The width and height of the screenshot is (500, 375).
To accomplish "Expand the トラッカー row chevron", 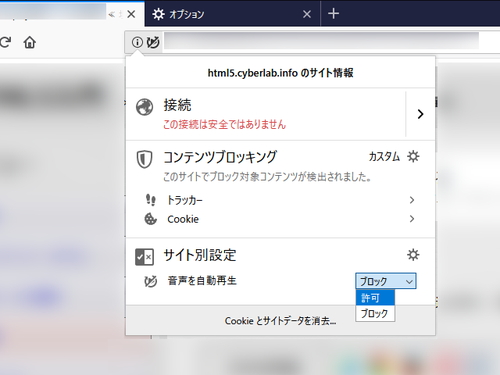I will (x=412, y=200).
